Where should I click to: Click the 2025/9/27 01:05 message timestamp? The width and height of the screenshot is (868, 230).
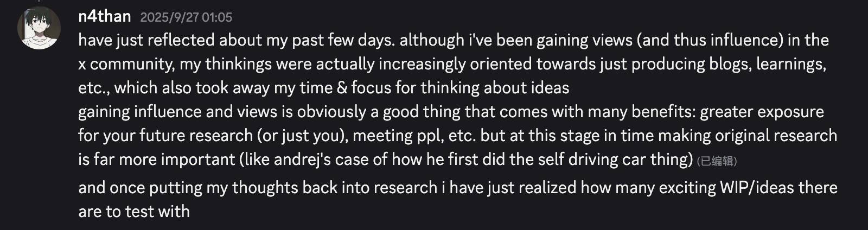pyautogui.click(x=186, y=17)
